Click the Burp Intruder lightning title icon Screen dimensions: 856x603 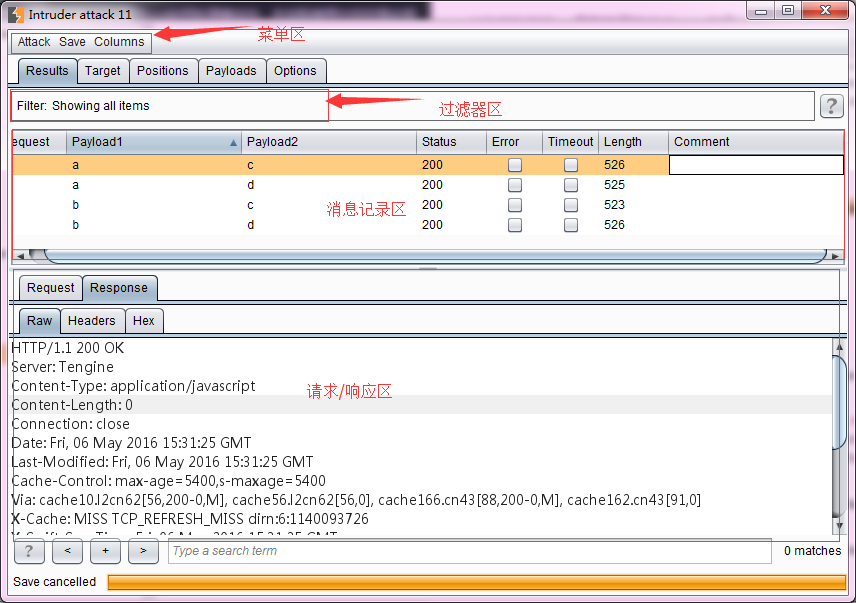pyautogui.click(x=16, y=14)
